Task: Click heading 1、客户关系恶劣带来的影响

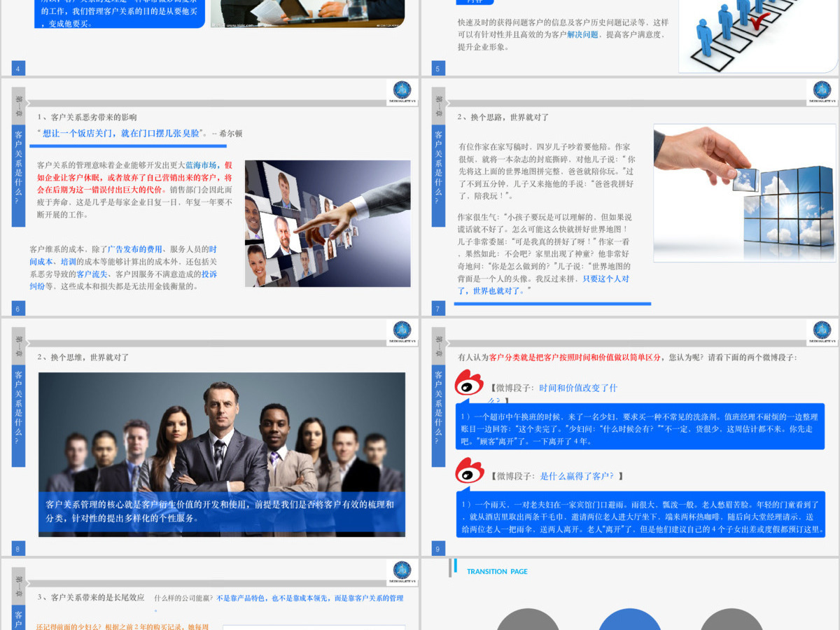Action: point(87,118)
